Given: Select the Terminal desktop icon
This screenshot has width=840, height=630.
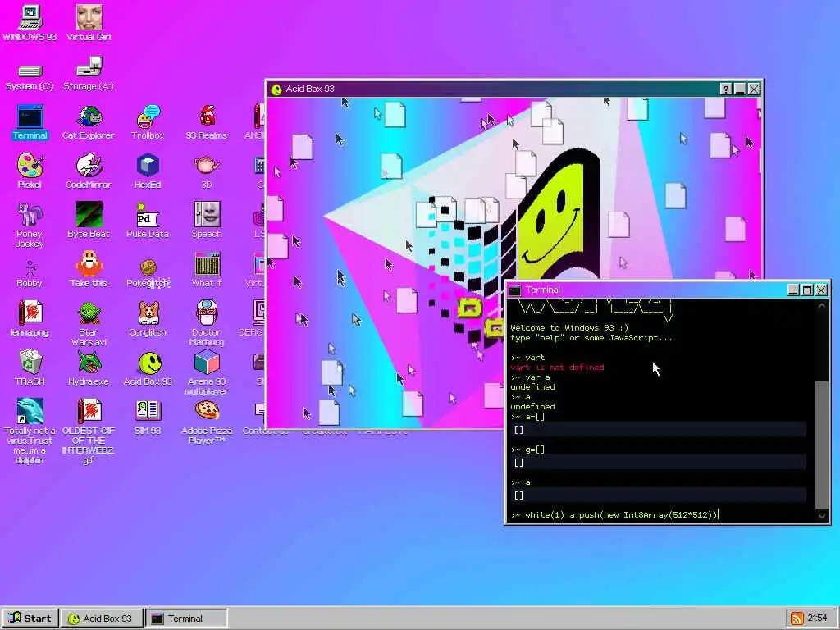Looking at the screenshot, I should click(30, 123).
